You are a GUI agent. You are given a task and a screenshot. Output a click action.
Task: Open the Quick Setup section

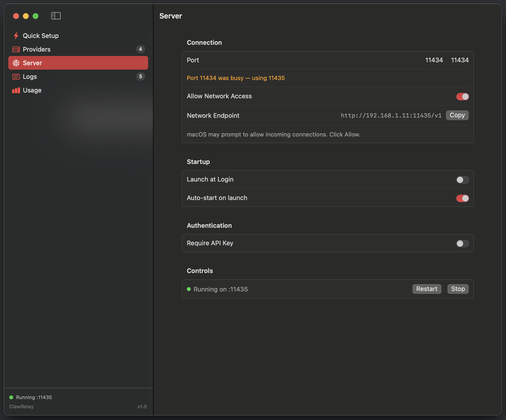click(x=78, y=36)
